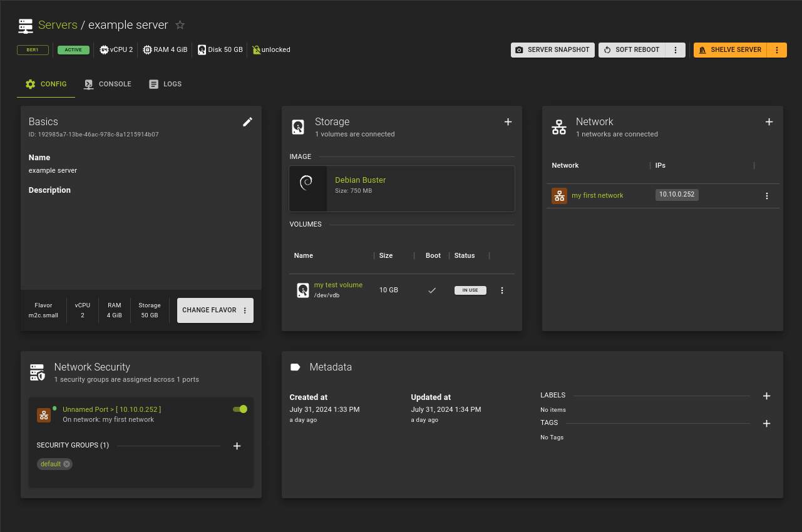Click the IN USE status badge
802x532 pixels.
coord(470,290)
